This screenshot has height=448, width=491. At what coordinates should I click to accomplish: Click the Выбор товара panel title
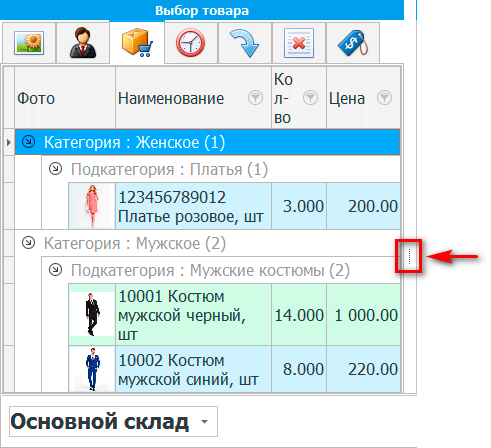pos(202,10)
